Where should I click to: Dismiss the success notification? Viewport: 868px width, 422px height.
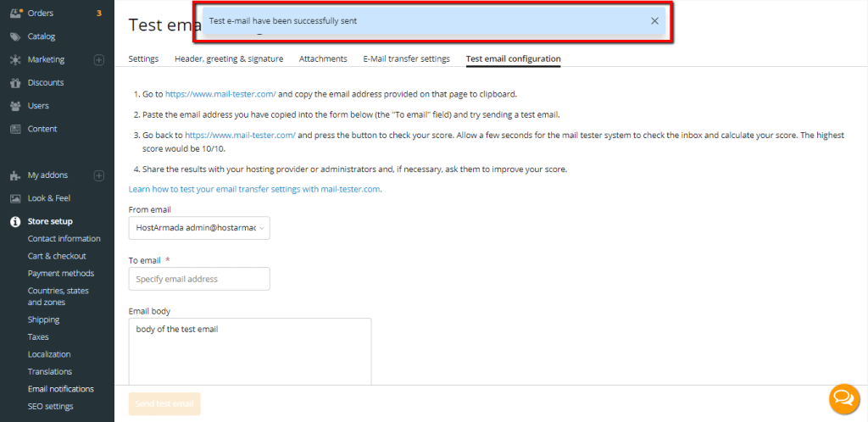click(654, 21)
